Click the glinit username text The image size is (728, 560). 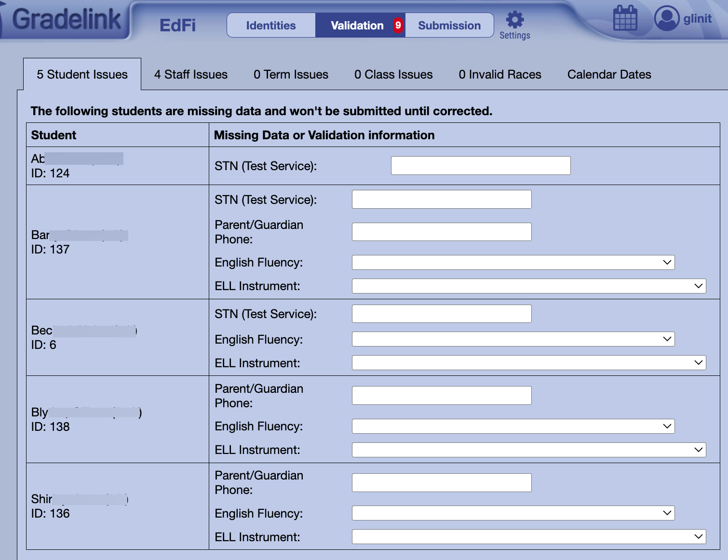coord(697,19)
